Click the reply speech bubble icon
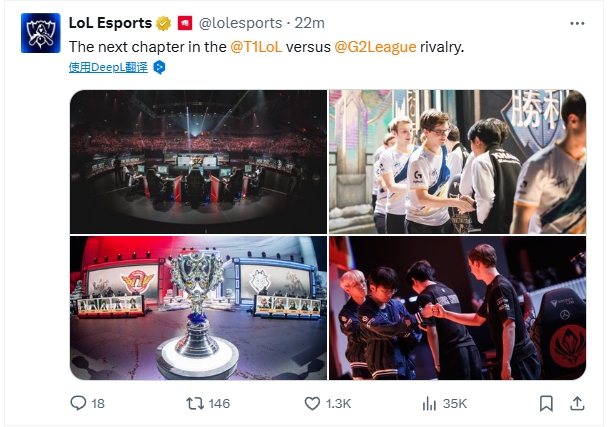610x427 pixels. [x=78, y=403]
